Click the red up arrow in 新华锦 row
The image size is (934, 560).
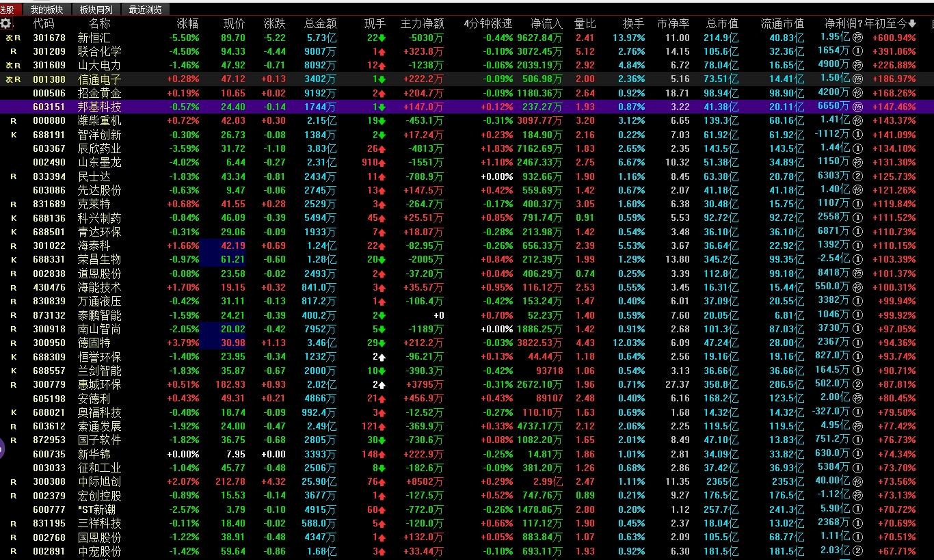[382, 454]
